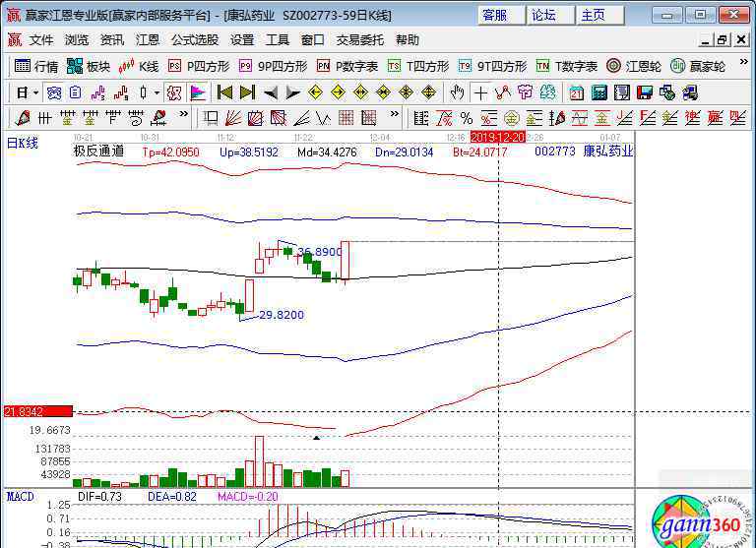Viewport: 756px width, 548px height.
Task: Click the green 线 icon
Action: 547,92
